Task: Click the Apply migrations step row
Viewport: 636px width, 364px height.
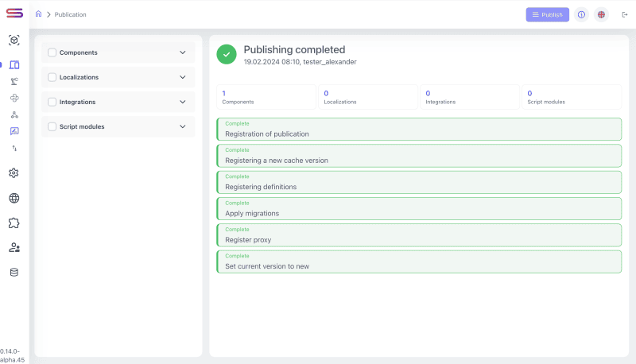Action: [x=418, y=209]
